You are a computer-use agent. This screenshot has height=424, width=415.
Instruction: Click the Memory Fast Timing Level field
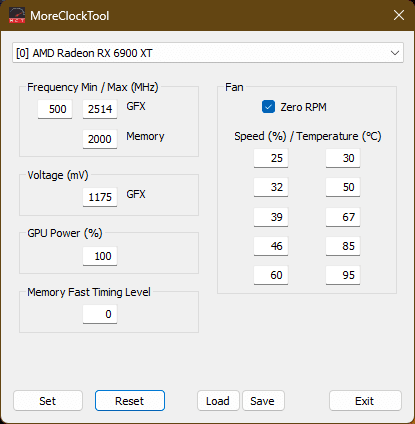tap(100, 314)
